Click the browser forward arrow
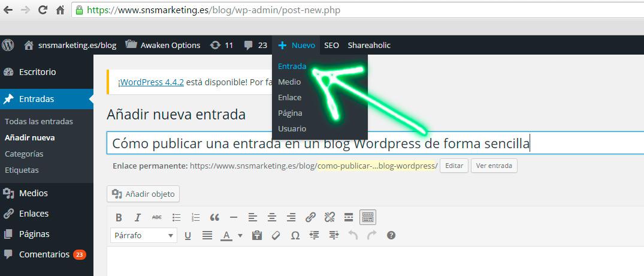This screenshot has width=644, height=276. coord(25,10)
